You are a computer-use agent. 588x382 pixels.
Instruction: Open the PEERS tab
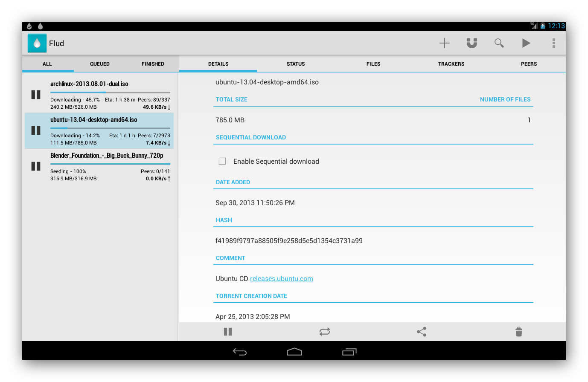(529, 64)
